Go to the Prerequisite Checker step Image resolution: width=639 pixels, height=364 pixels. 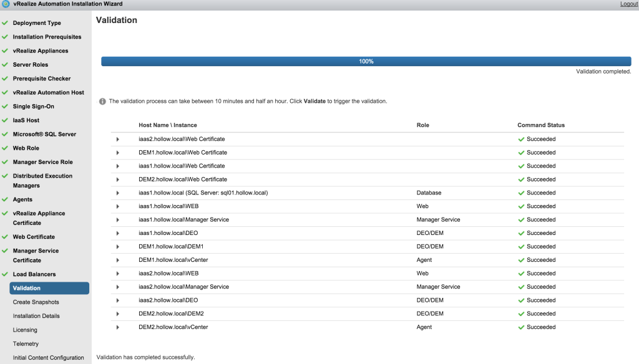click(42, 79)
